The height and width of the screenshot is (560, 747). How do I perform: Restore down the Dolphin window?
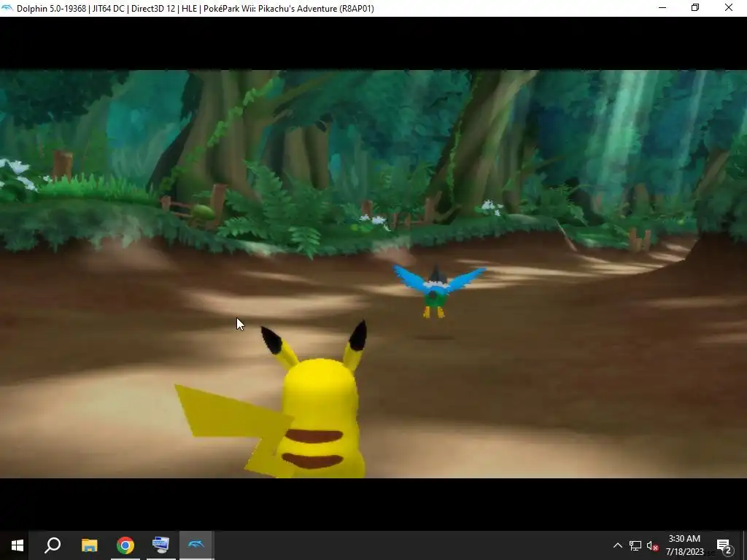click(x=695, y=8)
